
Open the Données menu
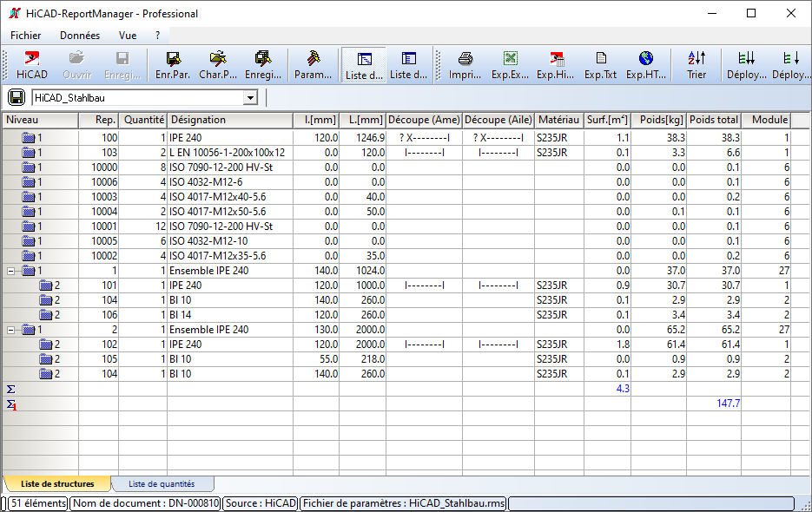pos(80,36)
